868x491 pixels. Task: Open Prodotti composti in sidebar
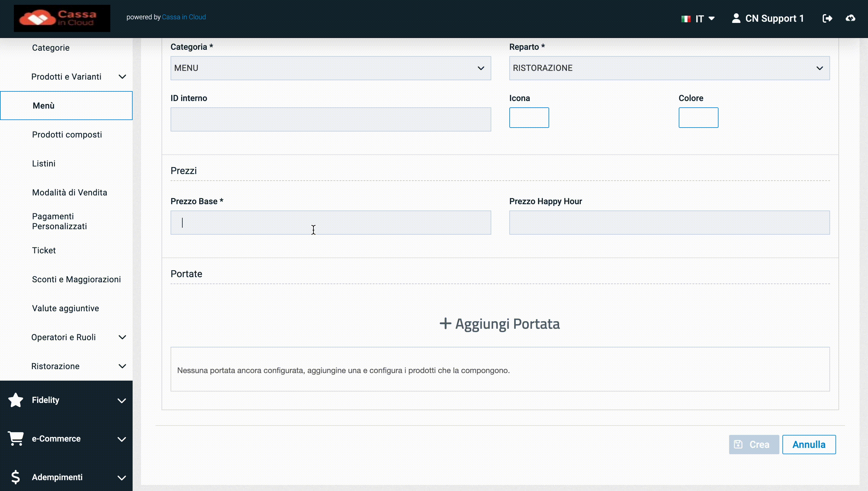coord(67,135)
